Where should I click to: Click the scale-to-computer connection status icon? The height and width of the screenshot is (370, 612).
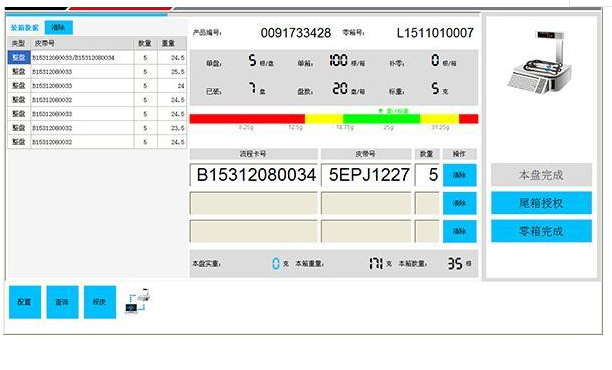138,301
